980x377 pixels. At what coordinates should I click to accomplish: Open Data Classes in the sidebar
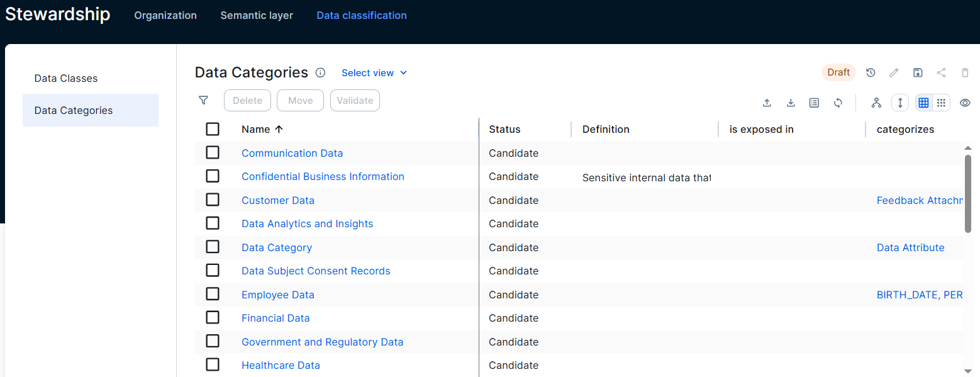coord(66,78)
